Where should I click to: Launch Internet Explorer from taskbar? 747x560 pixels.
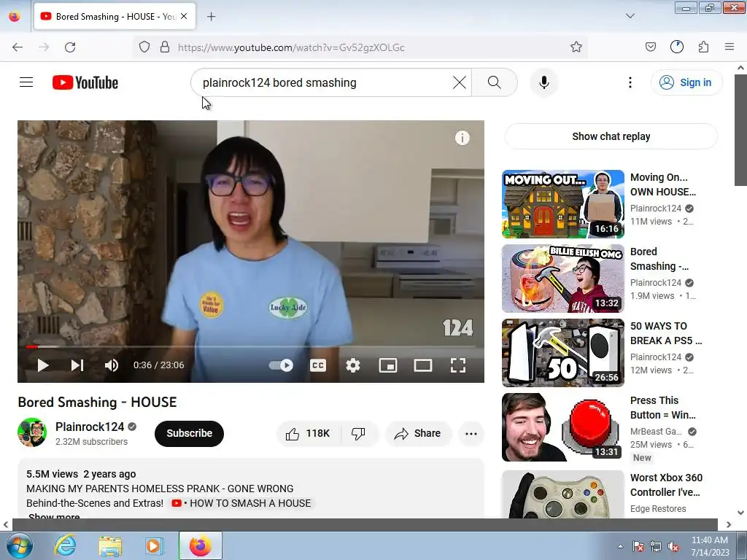[x=65, y=546]
